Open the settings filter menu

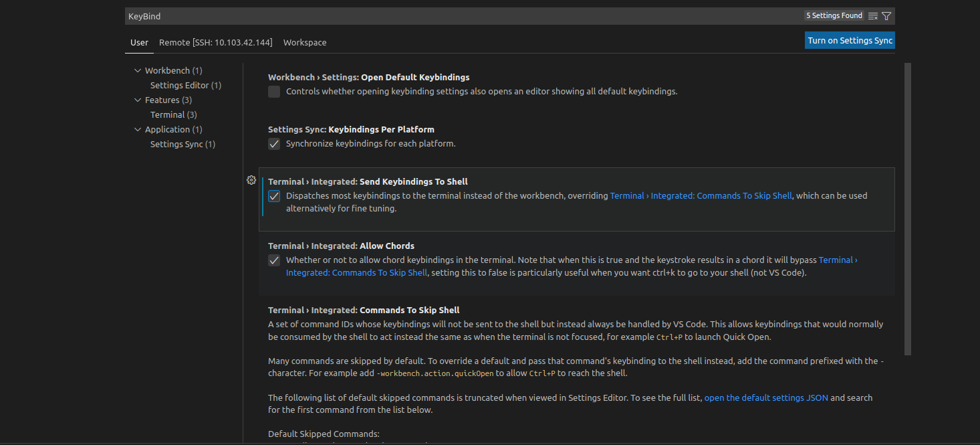[x=886, y=16]
